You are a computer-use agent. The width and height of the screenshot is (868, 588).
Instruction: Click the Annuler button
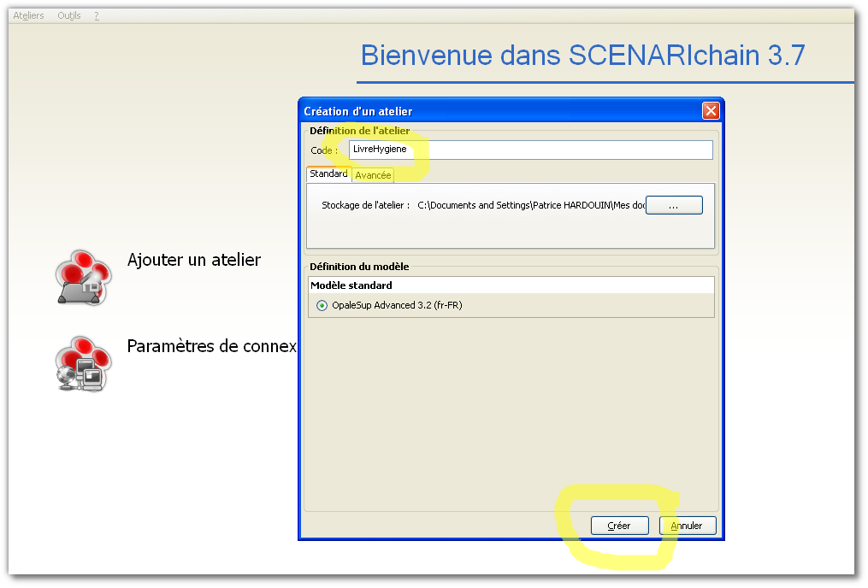(688, 526)
